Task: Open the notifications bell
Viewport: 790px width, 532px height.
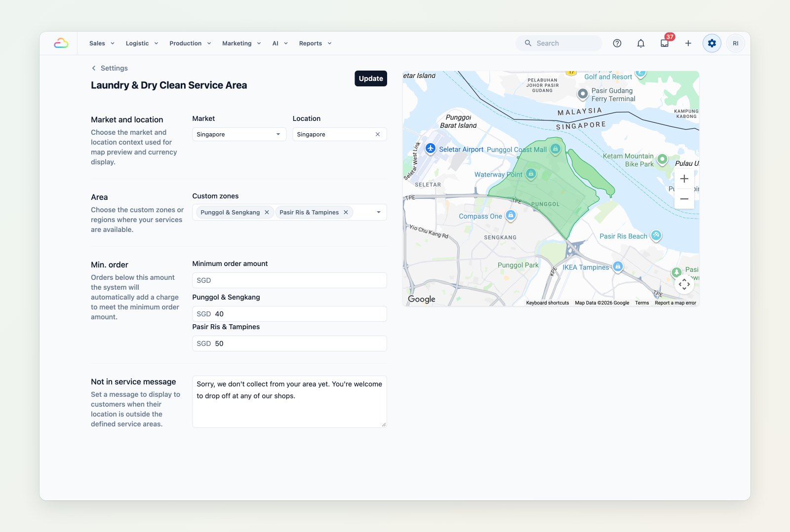Action: [x=641, y=43]
